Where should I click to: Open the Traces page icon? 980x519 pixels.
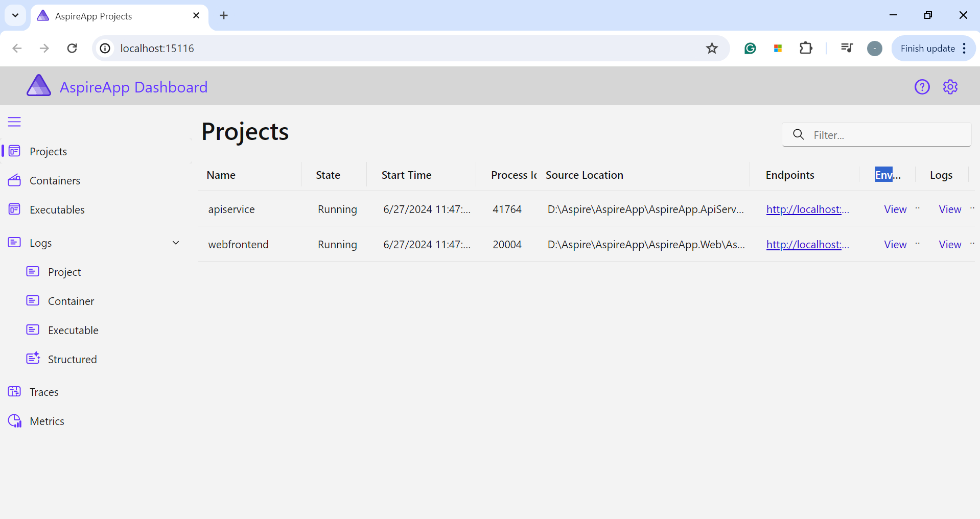tap(14, 392)
